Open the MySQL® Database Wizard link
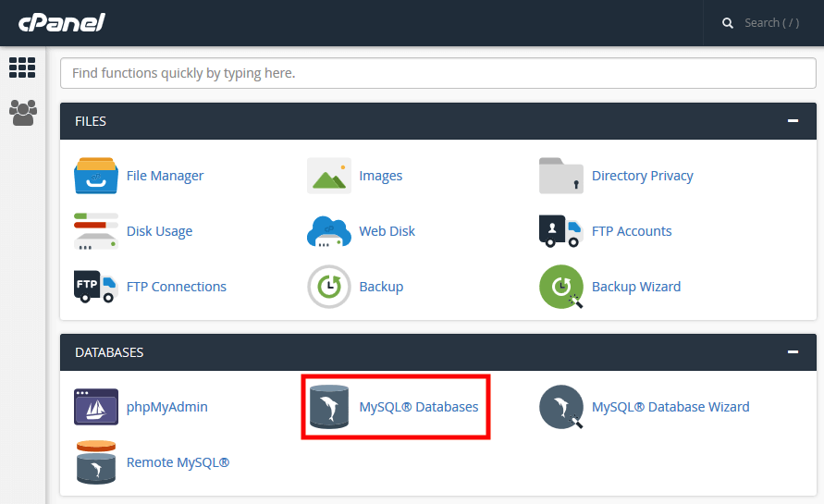The width and height of the screenshot is (824, 504). [x=670, y=407]
